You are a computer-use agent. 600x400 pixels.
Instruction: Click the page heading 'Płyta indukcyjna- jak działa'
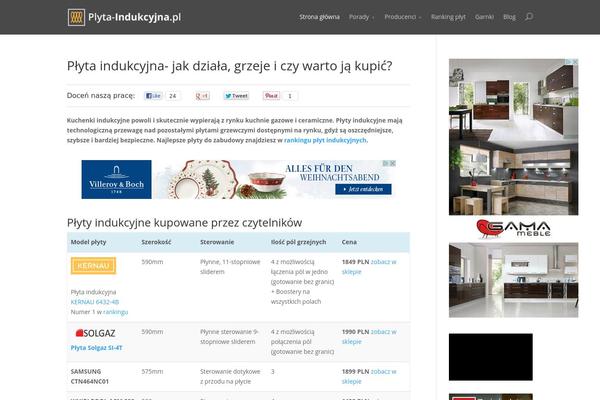(x=230, y=66)
